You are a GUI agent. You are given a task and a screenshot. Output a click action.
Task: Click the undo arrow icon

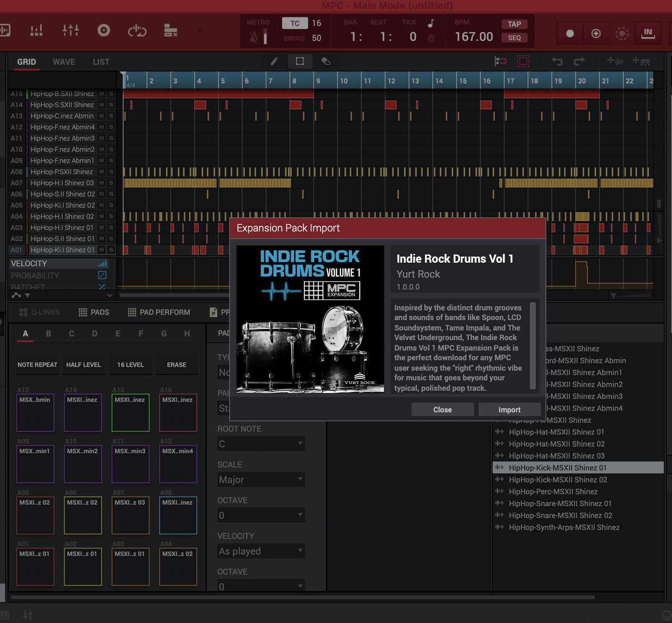point(557,61)
